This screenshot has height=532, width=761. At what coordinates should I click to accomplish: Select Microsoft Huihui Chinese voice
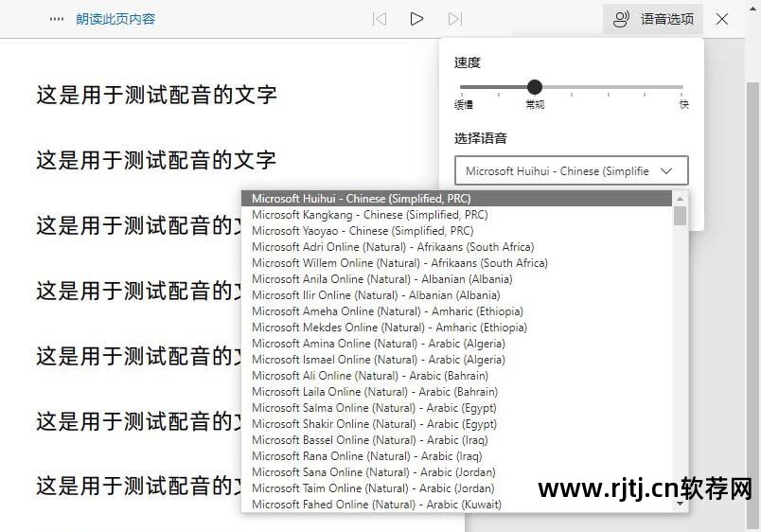(456, 199)
